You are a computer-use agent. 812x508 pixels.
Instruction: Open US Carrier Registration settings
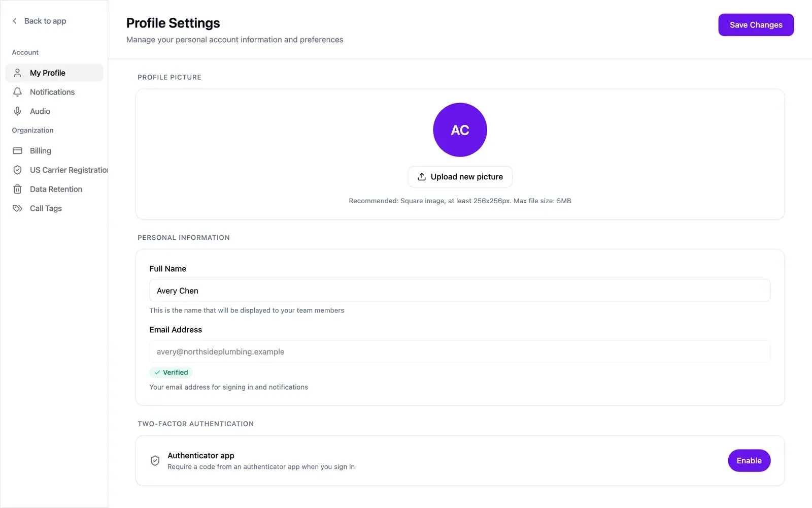click(54, 170)
